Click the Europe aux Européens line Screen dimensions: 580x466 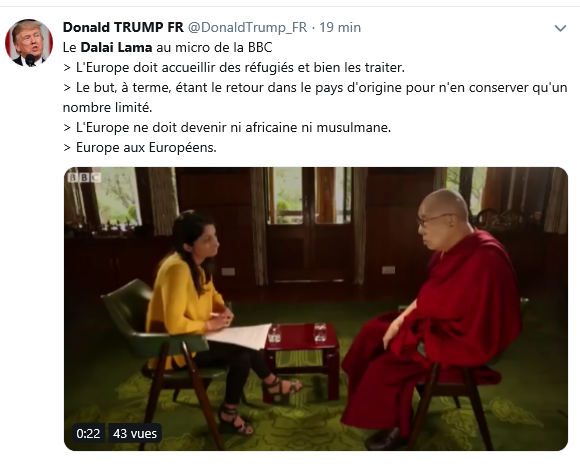(140, 148)
